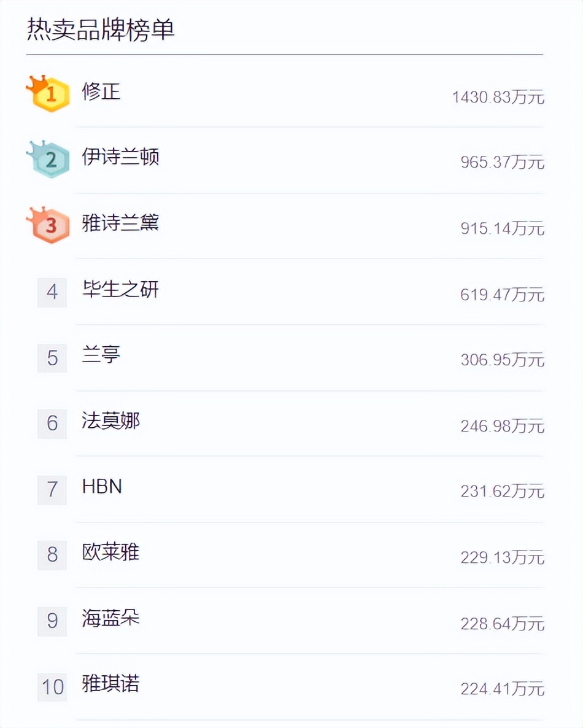This screenshot has height=728, width=583.
Task: Open the 欧莱雅 brand entry
Action: (x=111, y=552)
